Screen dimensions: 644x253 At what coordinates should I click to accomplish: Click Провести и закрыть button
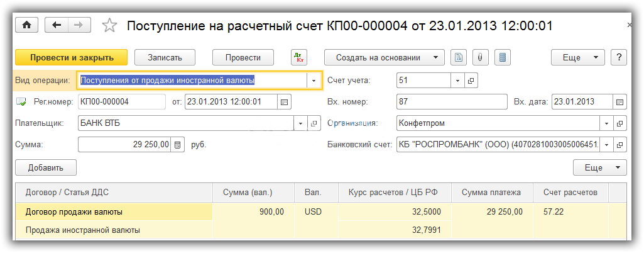coord(71,57)
